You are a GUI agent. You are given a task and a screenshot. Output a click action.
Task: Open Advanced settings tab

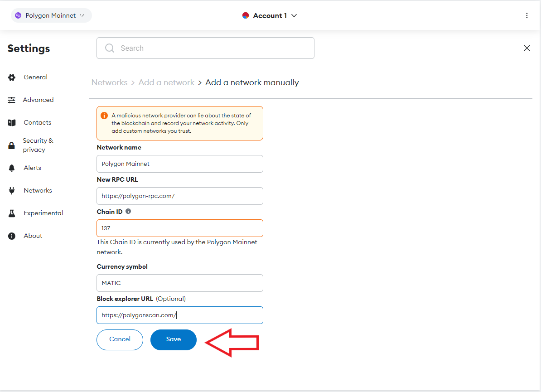(x=38, y=100)
